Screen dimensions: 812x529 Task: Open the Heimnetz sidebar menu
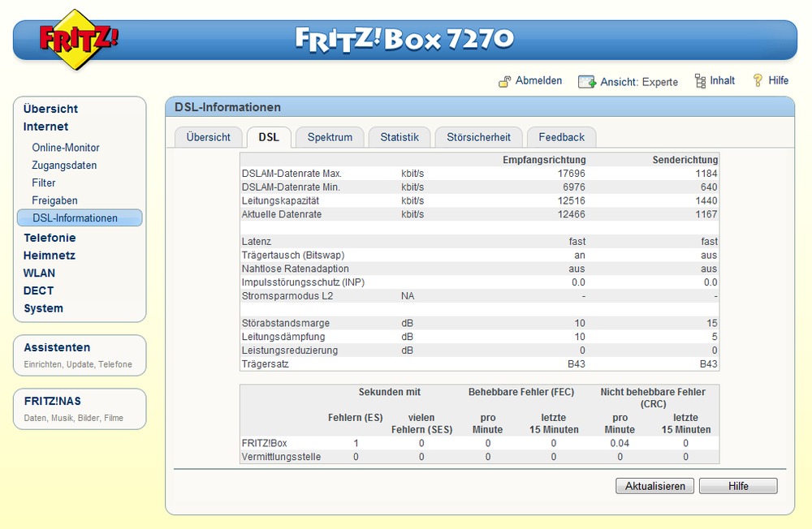50,256
